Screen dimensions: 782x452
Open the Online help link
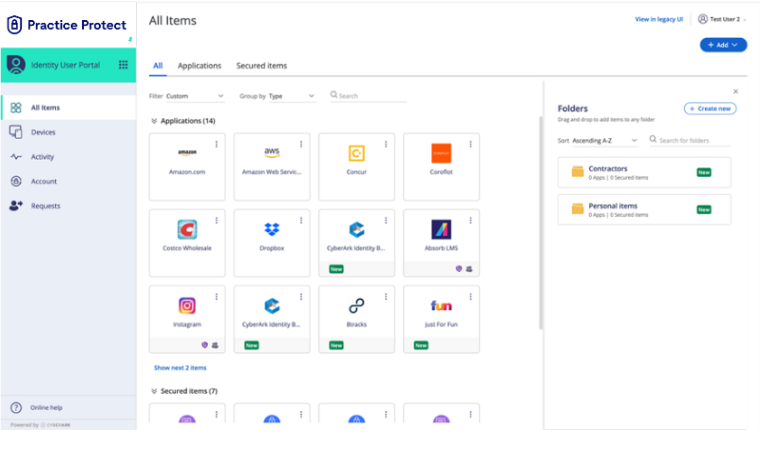[x=46, y=408]
